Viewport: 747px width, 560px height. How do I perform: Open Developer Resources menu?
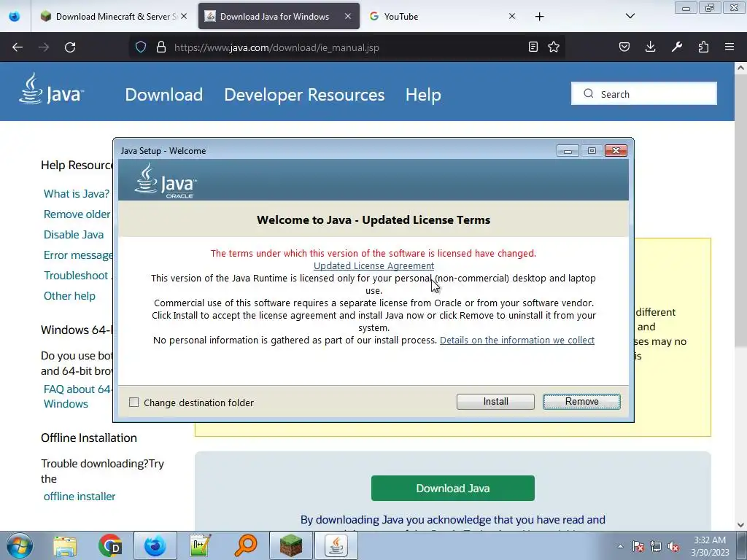coord(304,94)
